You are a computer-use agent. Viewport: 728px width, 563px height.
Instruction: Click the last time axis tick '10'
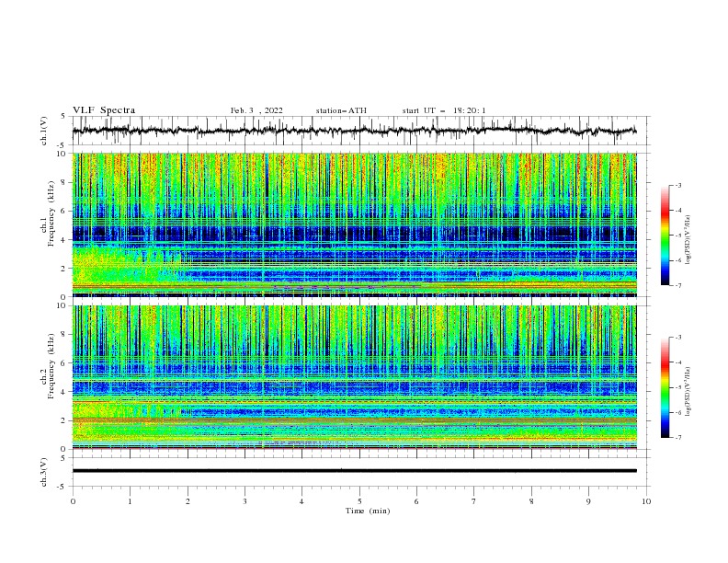coord(646,501)
